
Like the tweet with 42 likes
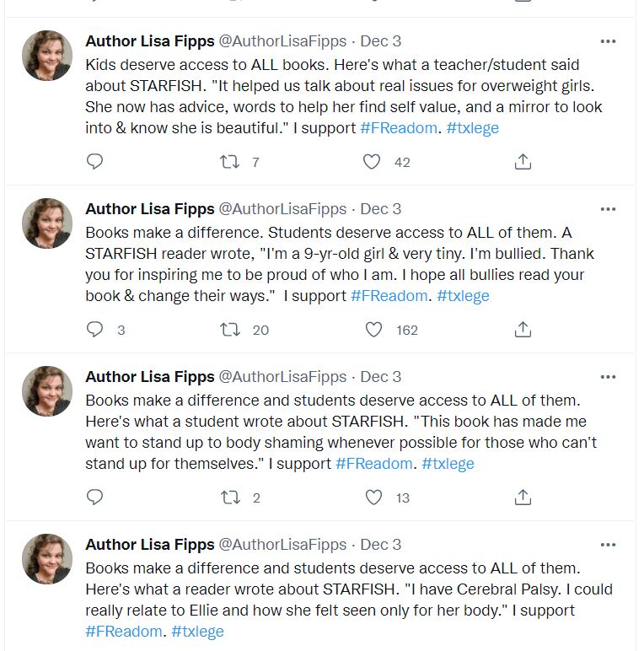[x=372, y=161]
